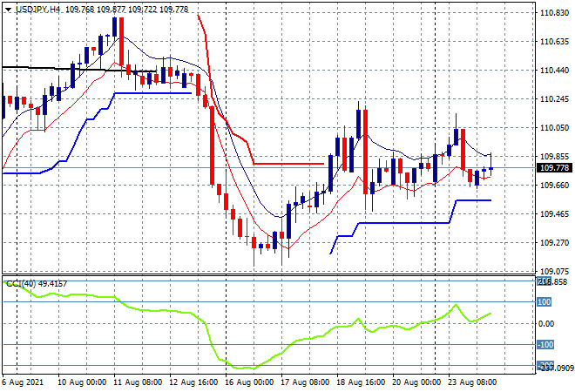Viewport: 575px width, 392px height.
Task: Click the CCI(40) 49.4157 indicator label
Action: 37,283
